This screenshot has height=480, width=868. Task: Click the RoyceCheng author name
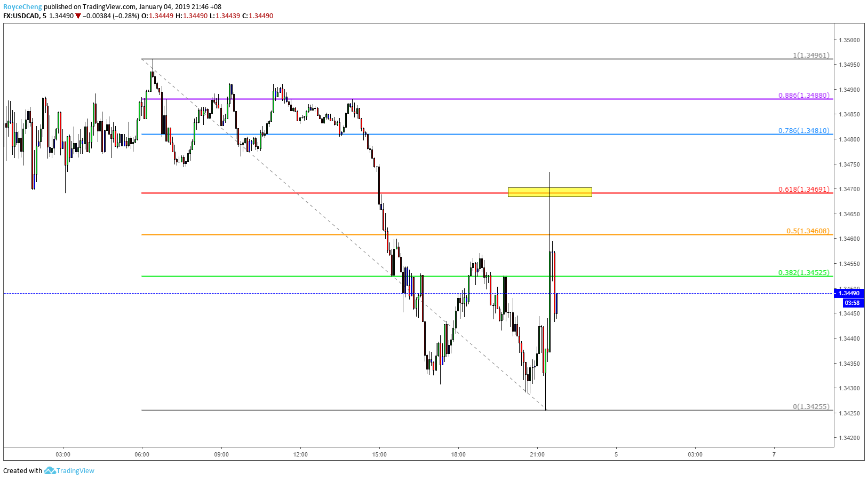click(x=22, y=7)
